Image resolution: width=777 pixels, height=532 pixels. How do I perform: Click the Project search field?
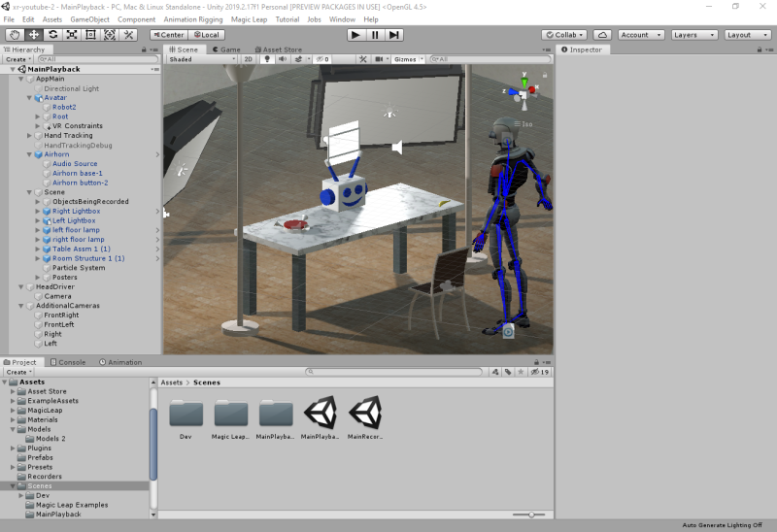394,372
